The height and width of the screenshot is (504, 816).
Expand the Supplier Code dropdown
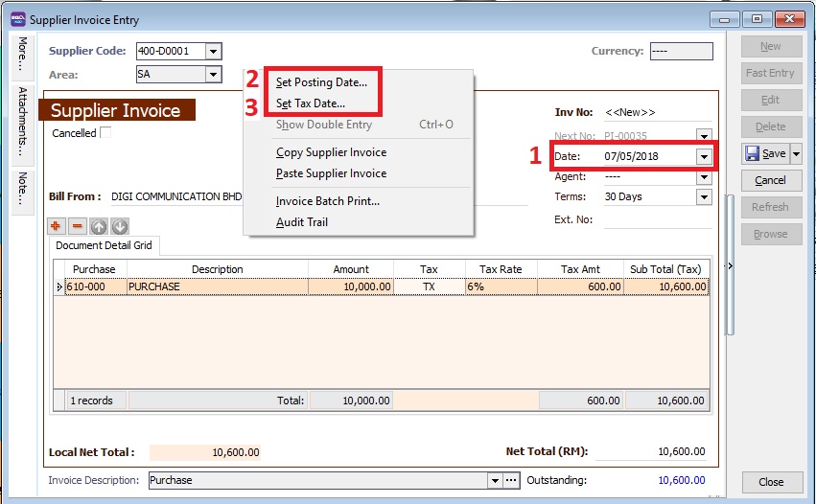coord(213,52)
